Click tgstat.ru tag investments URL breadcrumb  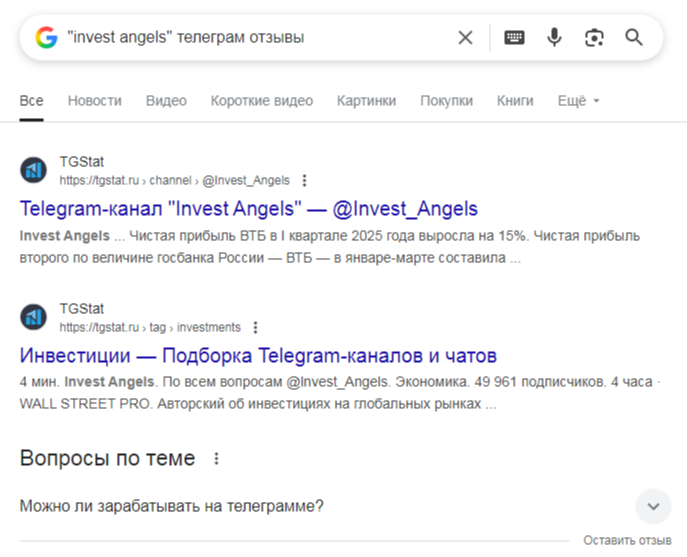point(150,327)
